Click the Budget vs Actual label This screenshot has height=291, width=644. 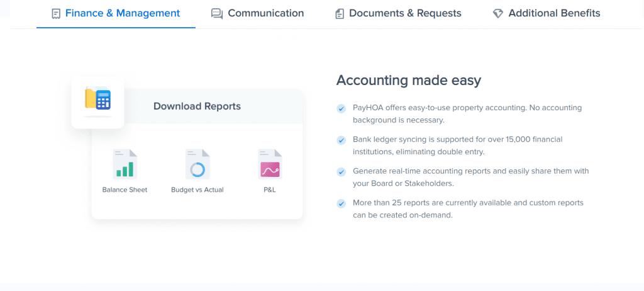[x=197, y=190]
